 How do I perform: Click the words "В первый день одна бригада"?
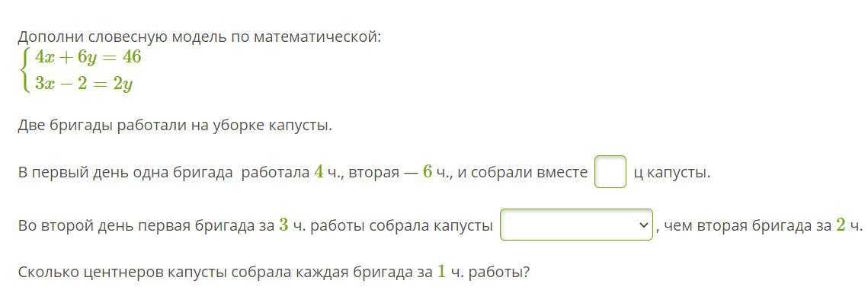125,173
